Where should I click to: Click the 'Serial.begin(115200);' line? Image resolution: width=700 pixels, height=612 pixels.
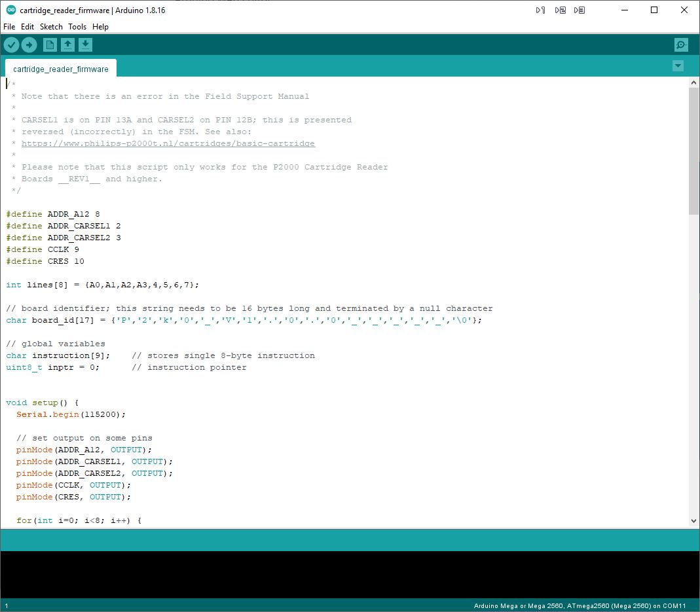pos(71,414)
